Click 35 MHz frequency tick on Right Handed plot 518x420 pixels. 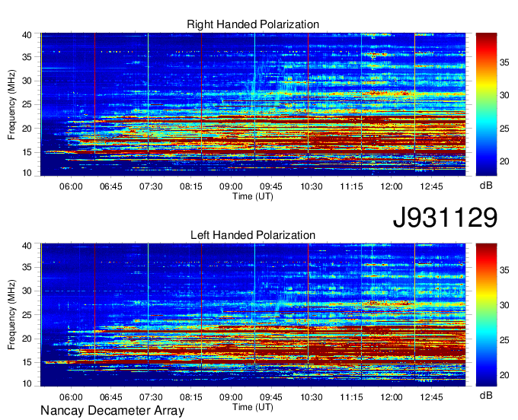[27, 57]
